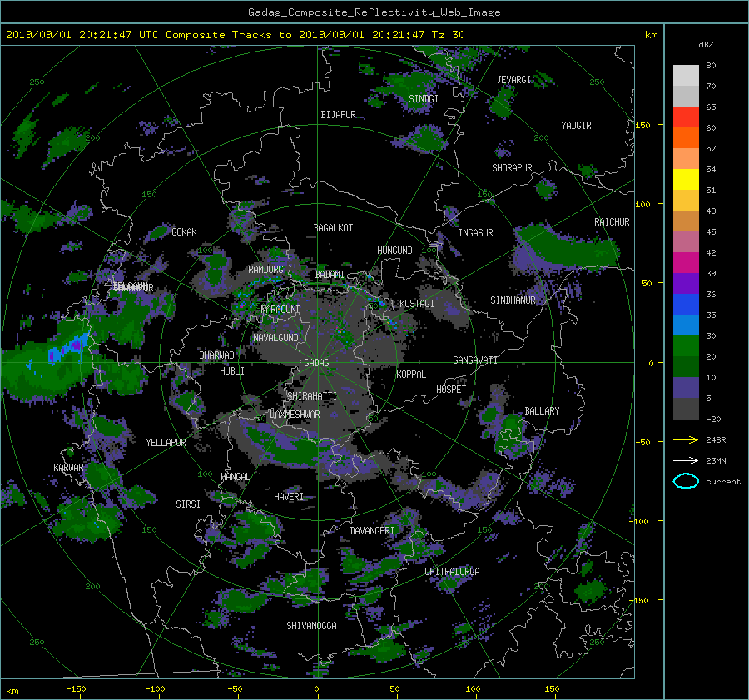Click the SINDHANUR city label
This screenshot has width=749, height=700.
[513, 300]
